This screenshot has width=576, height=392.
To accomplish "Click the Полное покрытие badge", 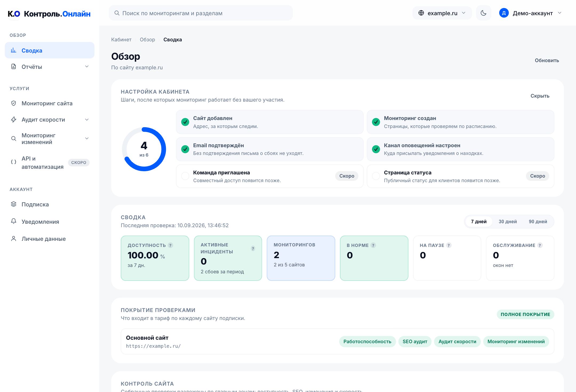I will coord(525,314).
